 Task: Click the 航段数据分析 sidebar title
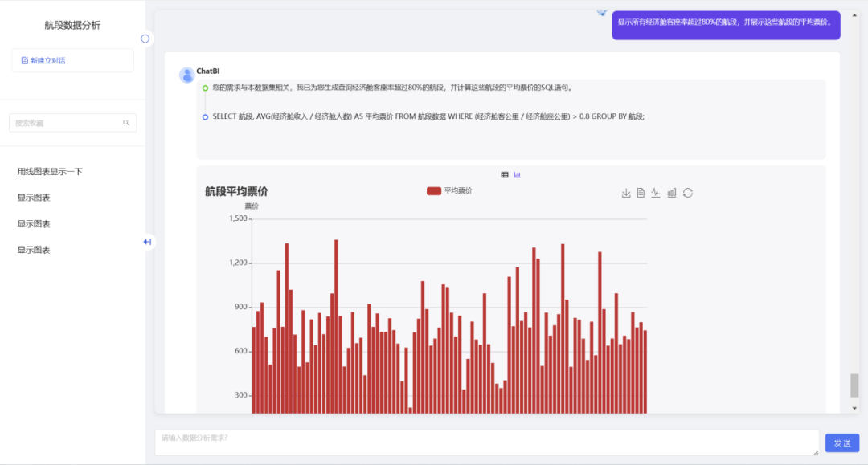[72, 26]
